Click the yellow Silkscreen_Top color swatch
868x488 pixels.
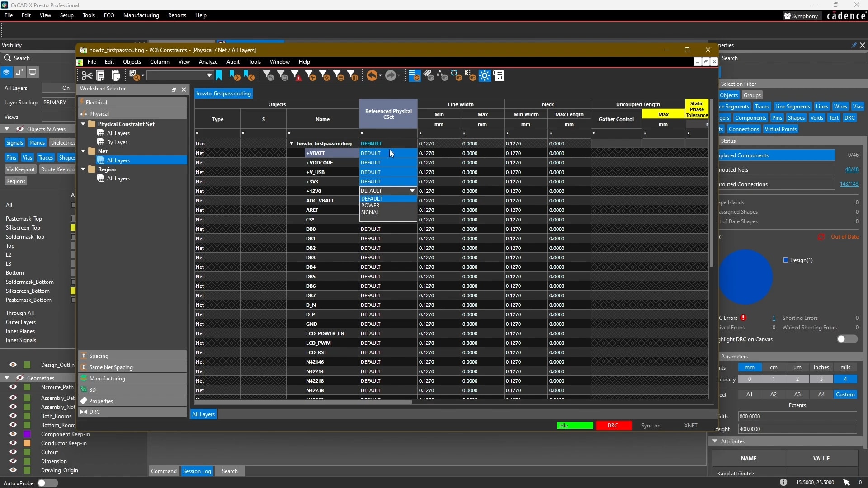click(x=73, y=228)
